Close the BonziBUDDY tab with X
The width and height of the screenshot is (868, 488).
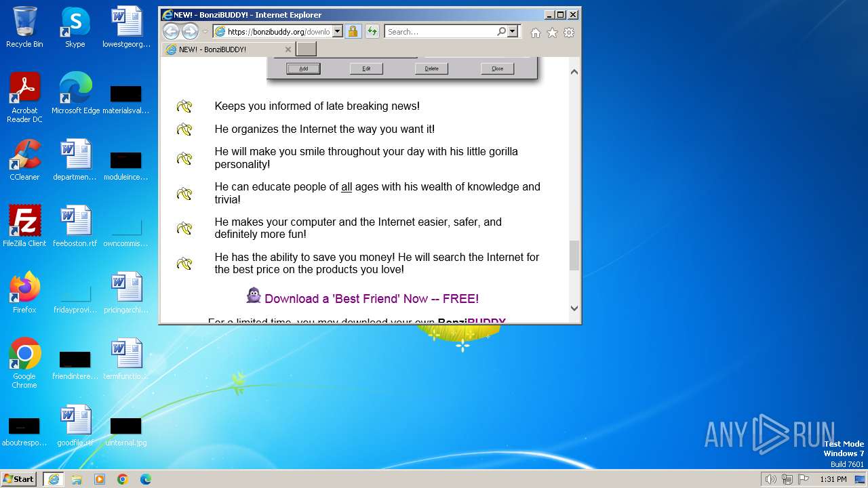[288, 49]
